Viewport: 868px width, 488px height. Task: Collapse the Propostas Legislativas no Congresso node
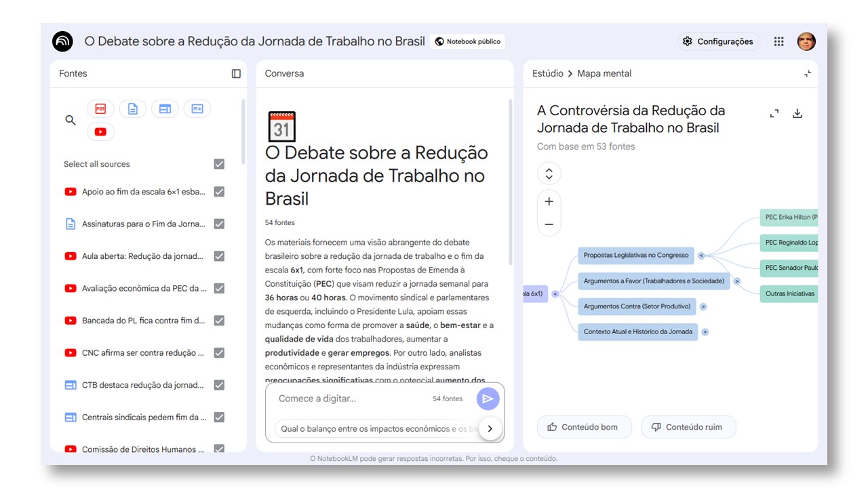pyautogui.click(x=701, y=256)
